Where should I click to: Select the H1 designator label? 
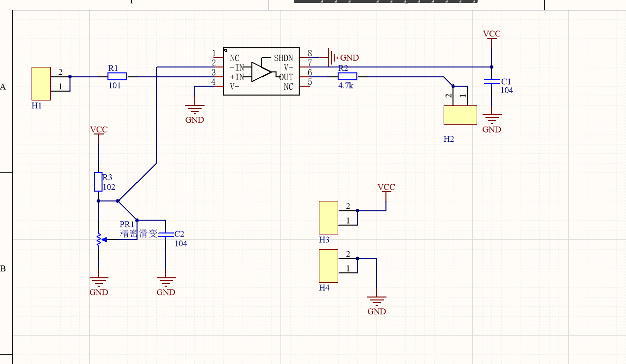[36, 106]
